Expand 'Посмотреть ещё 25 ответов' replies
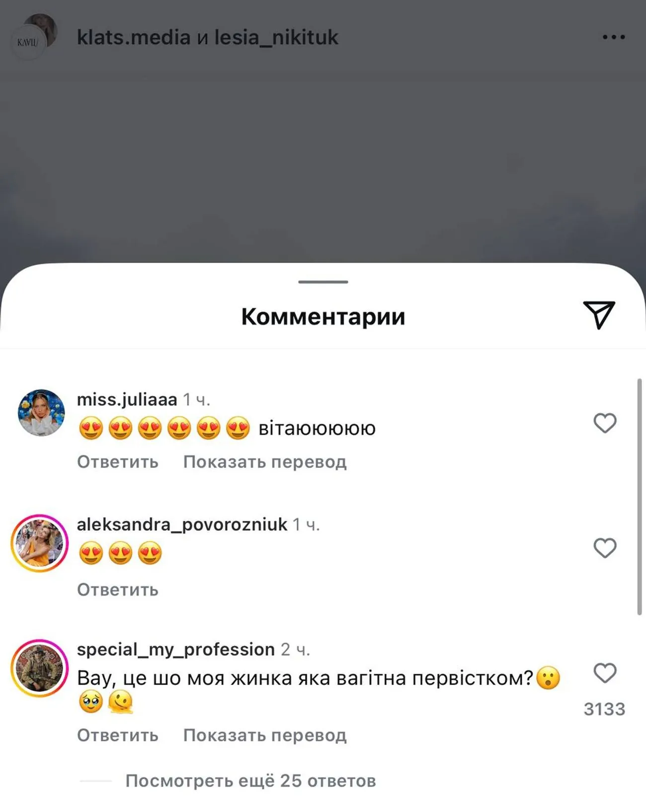Viewport: 646px width, 812px height. pyautogui.click(x=250, y=781)
